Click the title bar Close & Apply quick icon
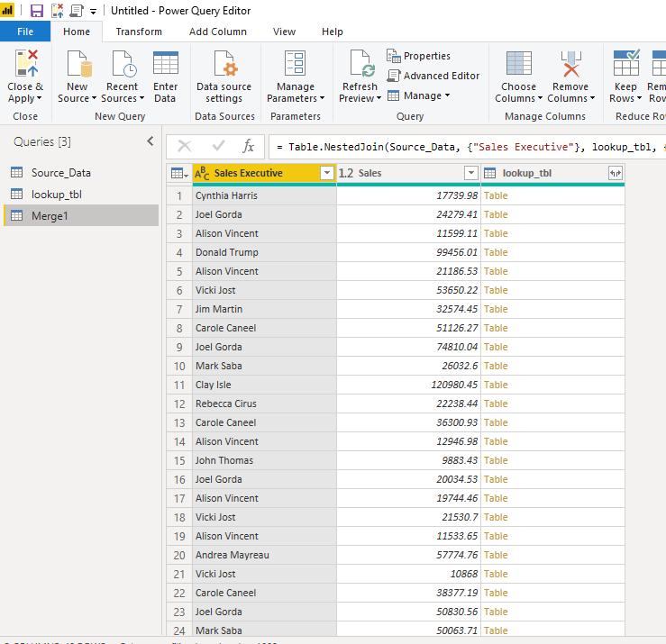This screenshot has width=666, height=644. (x=58, y=11)
